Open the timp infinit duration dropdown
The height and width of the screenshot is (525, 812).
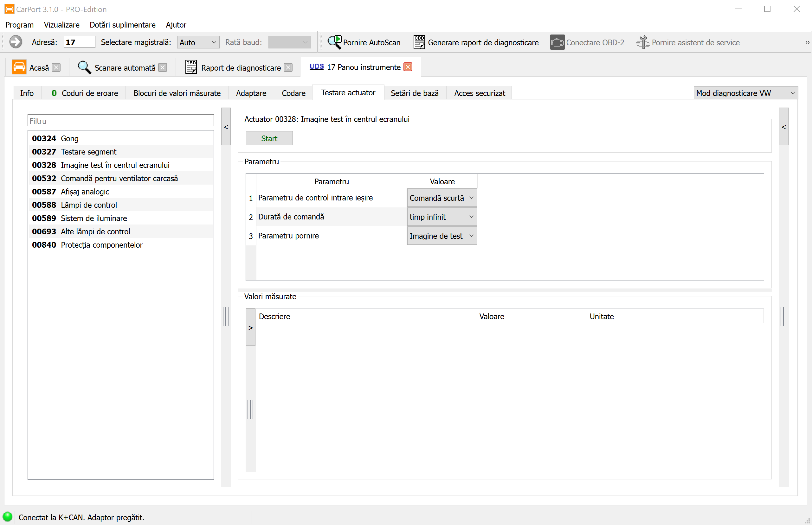click(x=442, y=217)
